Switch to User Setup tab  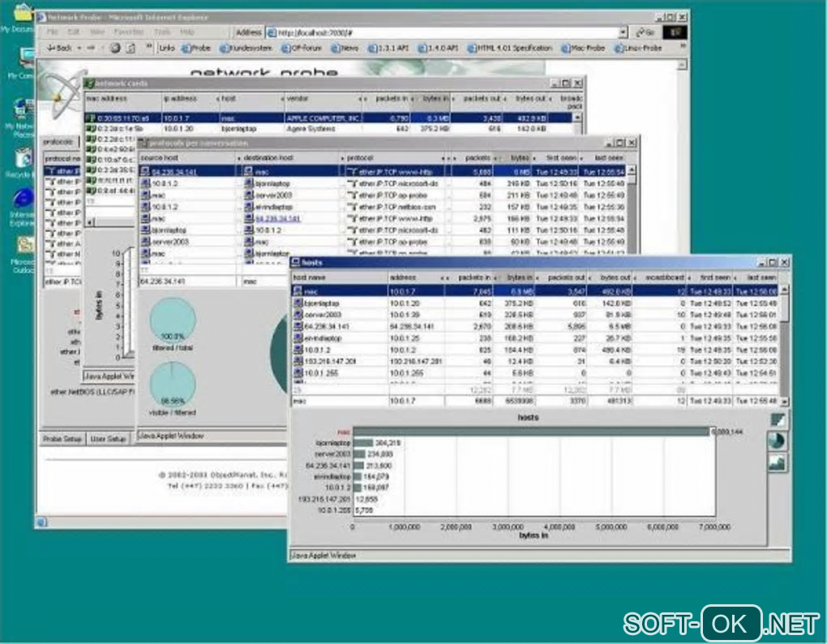point(108,439)
